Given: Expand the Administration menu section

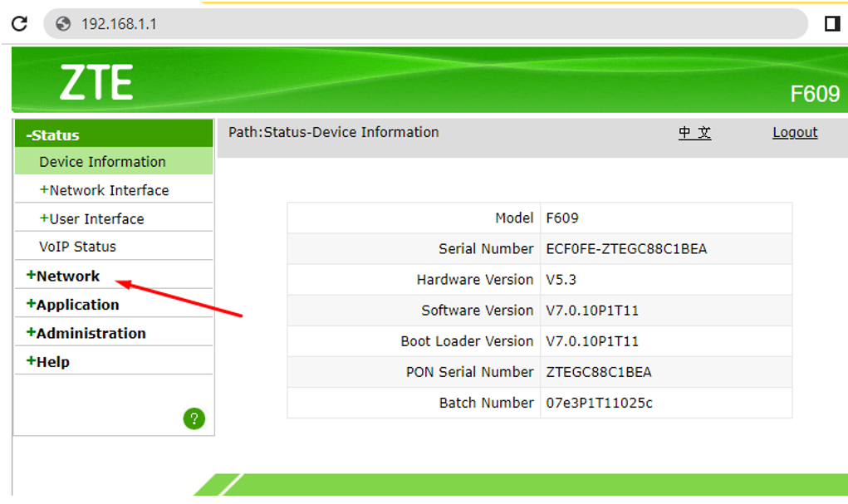Looking at the screenshot, I should pyautogui.click(x=86, y=331).
